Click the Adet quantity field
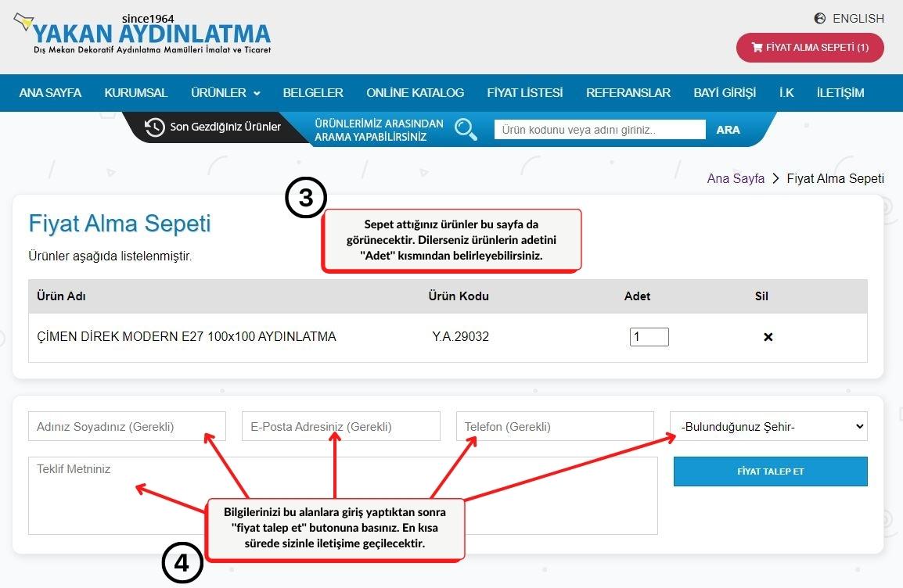 649,337
